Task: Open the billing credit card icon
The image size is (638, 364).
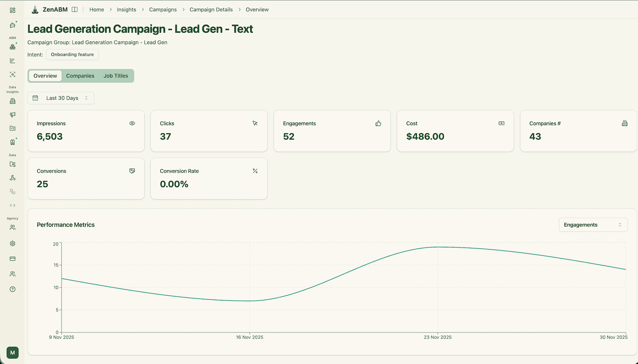Action: pyautogui.click(x=12, y=259)
